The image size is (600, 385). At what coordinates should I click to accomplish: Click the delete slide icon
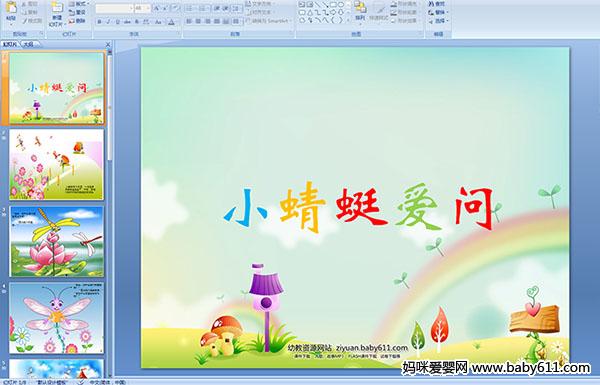[x=77, y=21]
